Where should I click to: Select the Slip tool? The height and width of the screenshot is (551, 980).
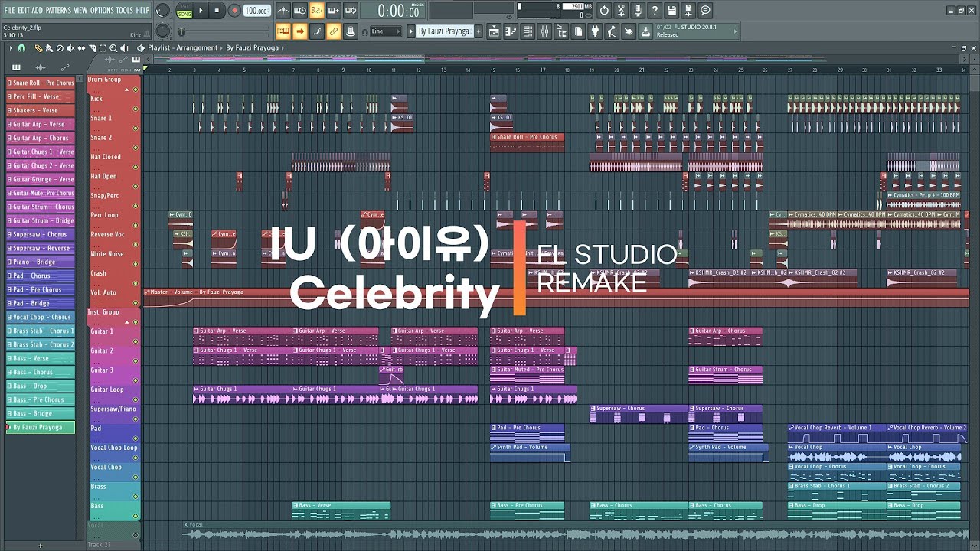click(x=81, y=48)
